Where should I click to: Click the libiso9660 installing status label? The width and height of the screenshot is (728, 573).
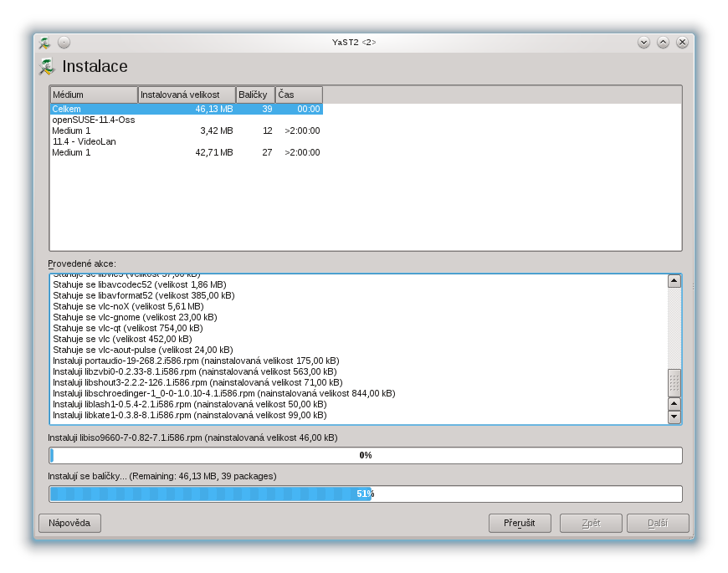(192, 438)
